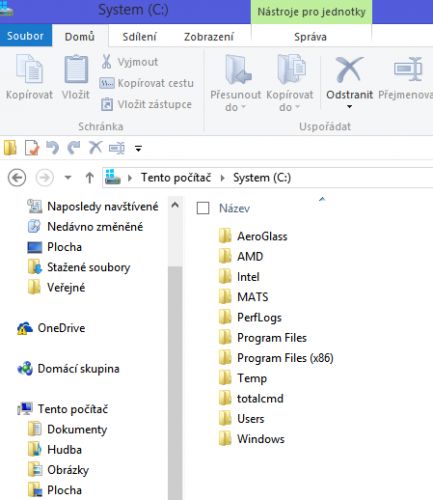433x500 pixels.
Task: Select the Users folder
Action: click(242, 419)
